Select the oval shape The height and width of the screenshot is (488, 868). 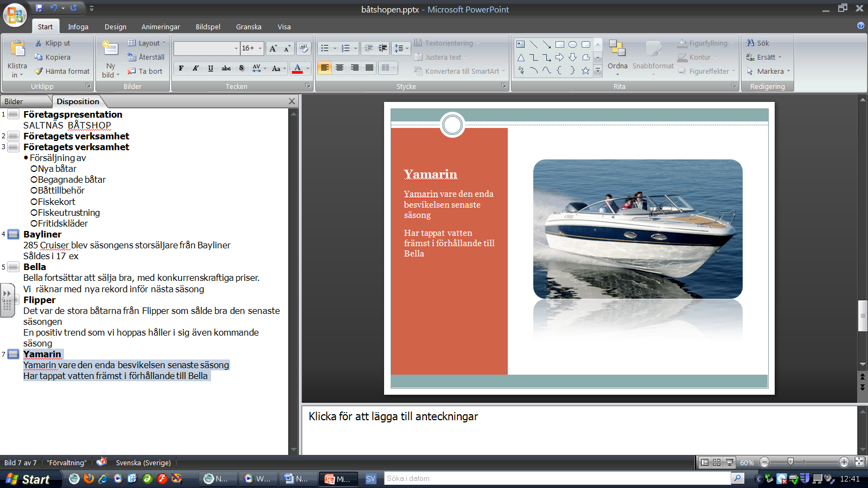coord(573,44)
